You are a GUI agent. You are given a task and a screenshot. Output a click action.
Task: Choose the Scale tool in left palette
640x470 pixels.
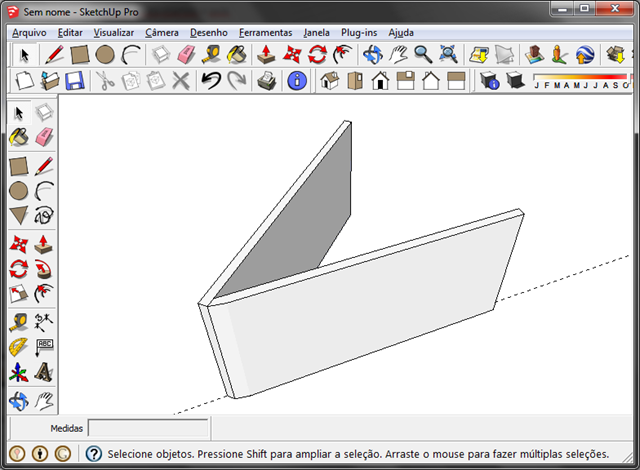18,294
